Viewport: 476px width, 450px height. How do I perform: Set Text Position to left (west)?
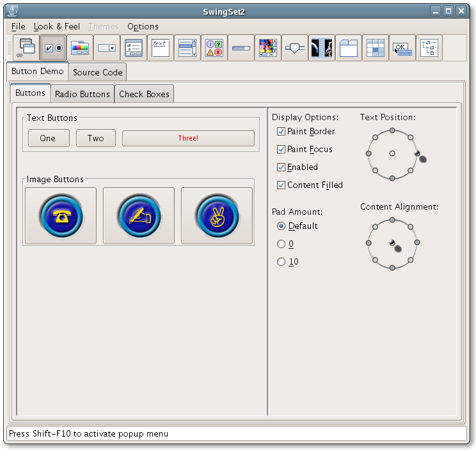point(369,153)
